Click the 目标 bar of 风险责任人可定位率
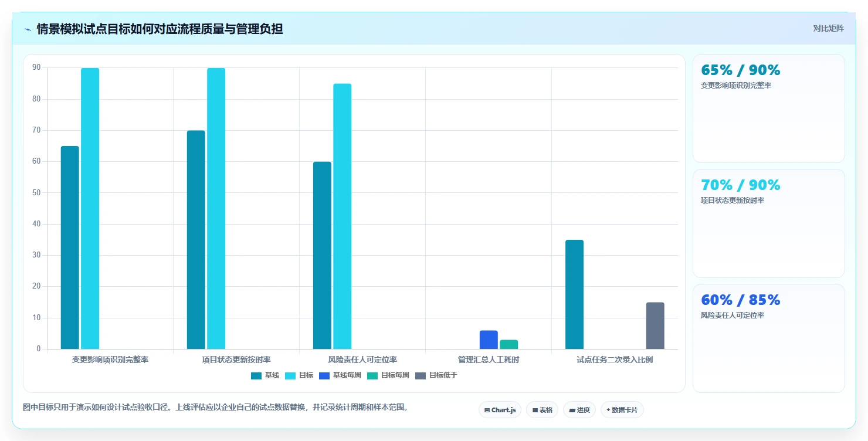 point(342,216)
